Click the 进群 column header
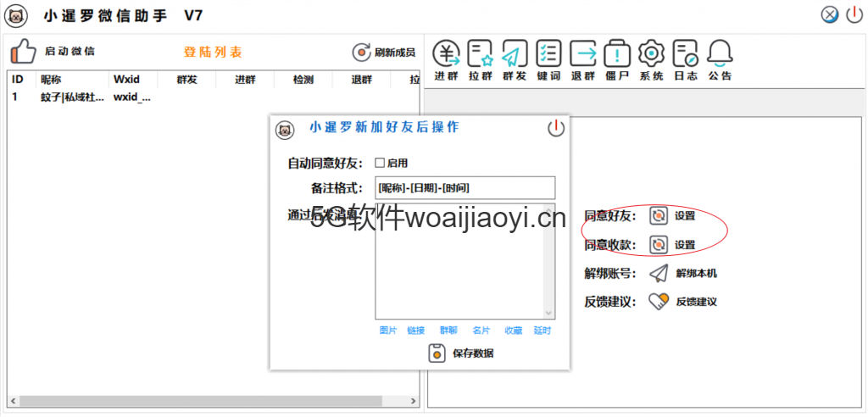The height and width of the screenshot is (417, 868). (x=245, y=79)
